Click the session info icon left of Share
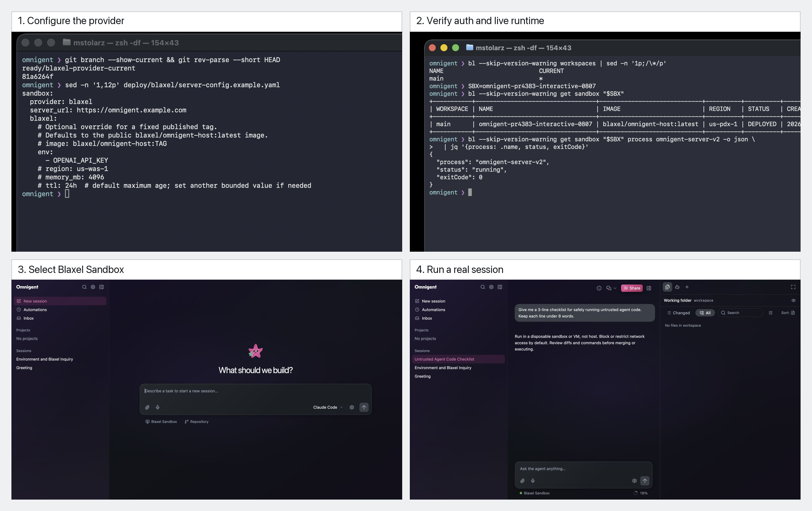This screenshot has width=812, height=511. tap(599, 288)
